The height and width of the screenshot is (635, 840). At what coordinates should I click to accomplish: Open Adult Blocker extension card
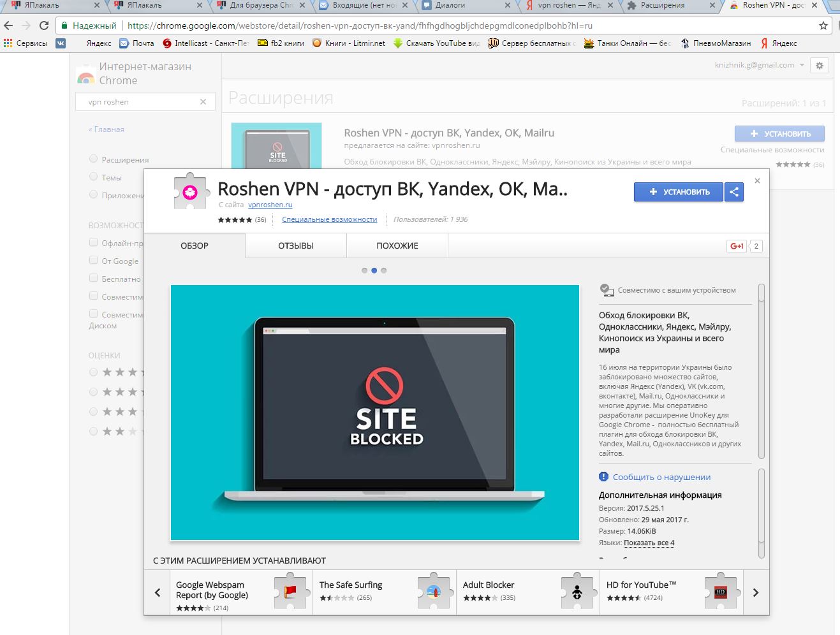(x=528, y=592)
